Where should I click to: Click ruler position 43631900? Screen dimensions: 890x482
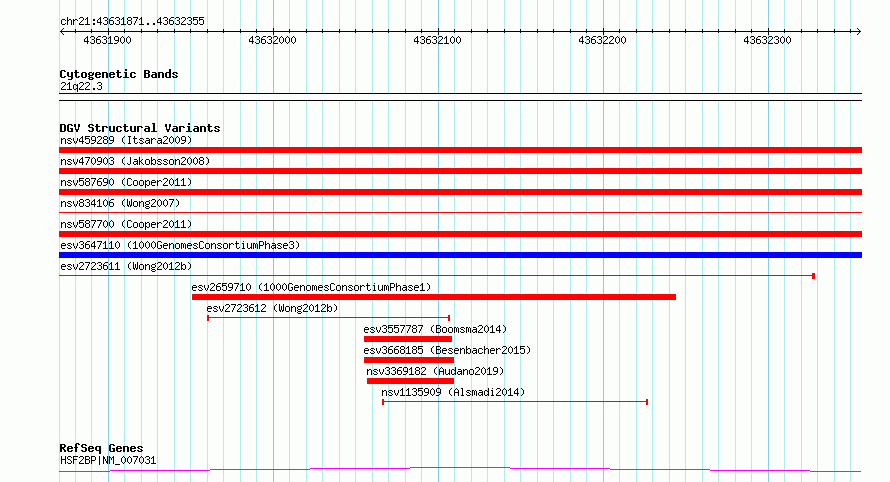(x=107, y=40)
